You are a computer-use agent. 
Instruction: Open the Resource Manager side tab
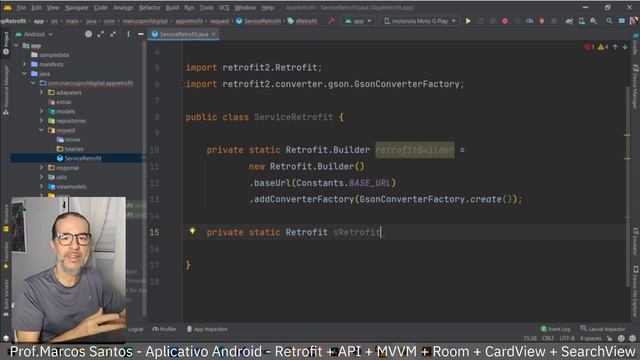click(6, 90)
